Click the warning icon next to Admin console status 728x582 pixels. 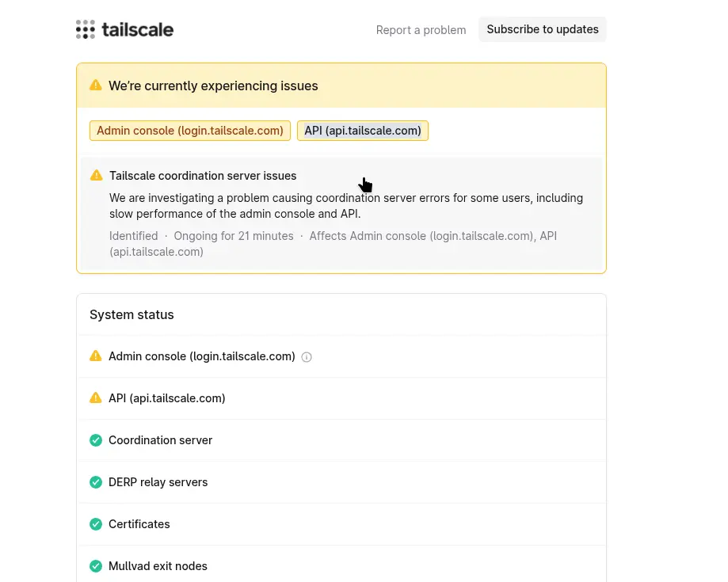(x=96, y=356)
